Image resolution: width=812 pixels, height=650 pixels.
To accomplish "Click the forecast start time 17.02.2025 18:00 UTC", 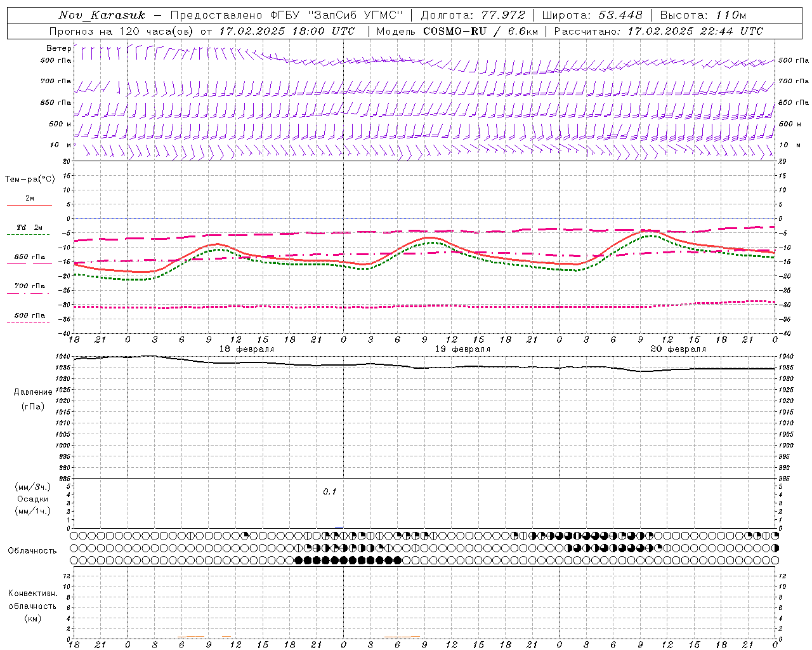I will click(x=287, y=31).
